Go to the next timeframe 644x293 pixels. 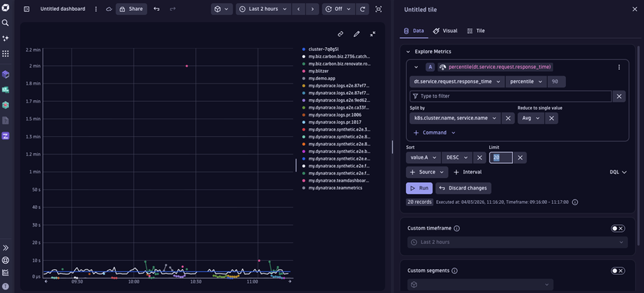313,9
